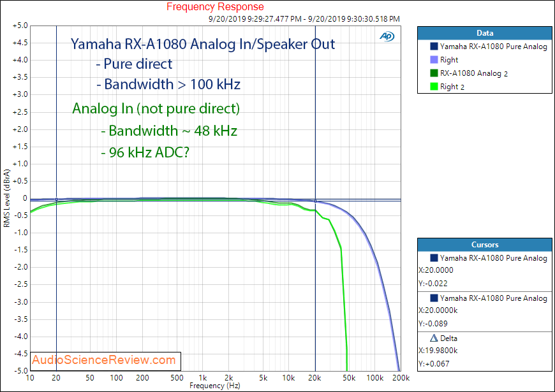Click the cursor marker on the curve at 20 Hz
Viewport: 555px width, 392px height.
tap(56, 200)
